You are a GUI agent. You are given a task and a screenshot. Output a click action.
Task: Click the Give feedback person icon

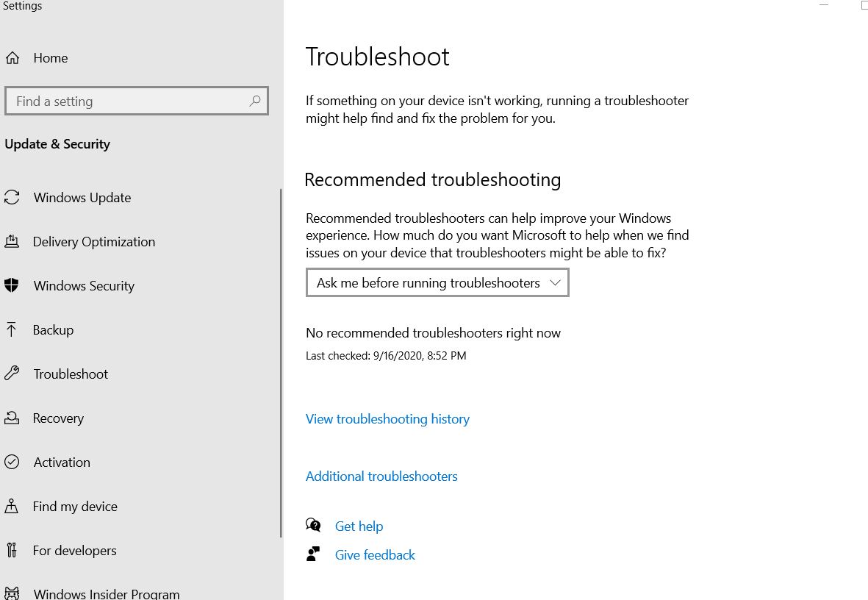313,554
